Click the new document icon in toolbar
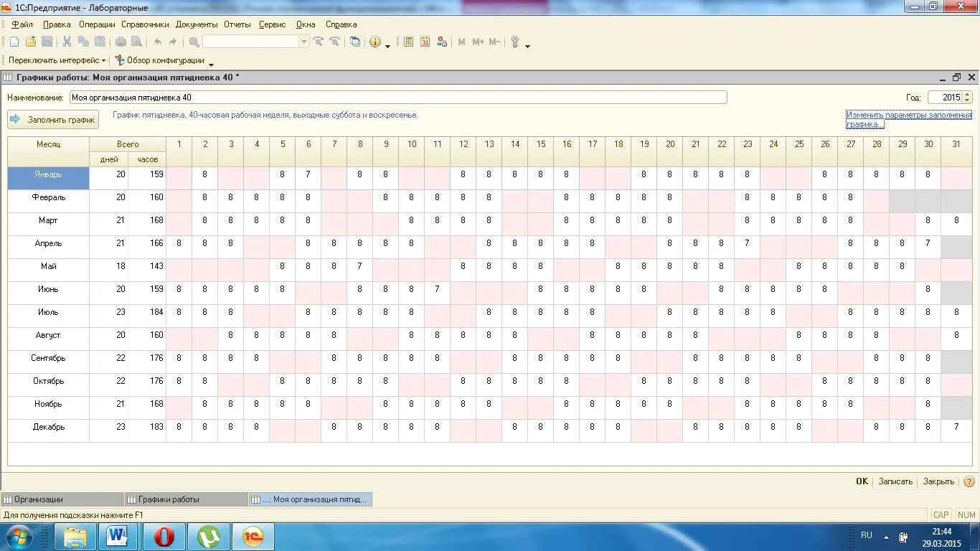Image resolution: width=980 pixels, height=551 pixels. tap(14, 42)
